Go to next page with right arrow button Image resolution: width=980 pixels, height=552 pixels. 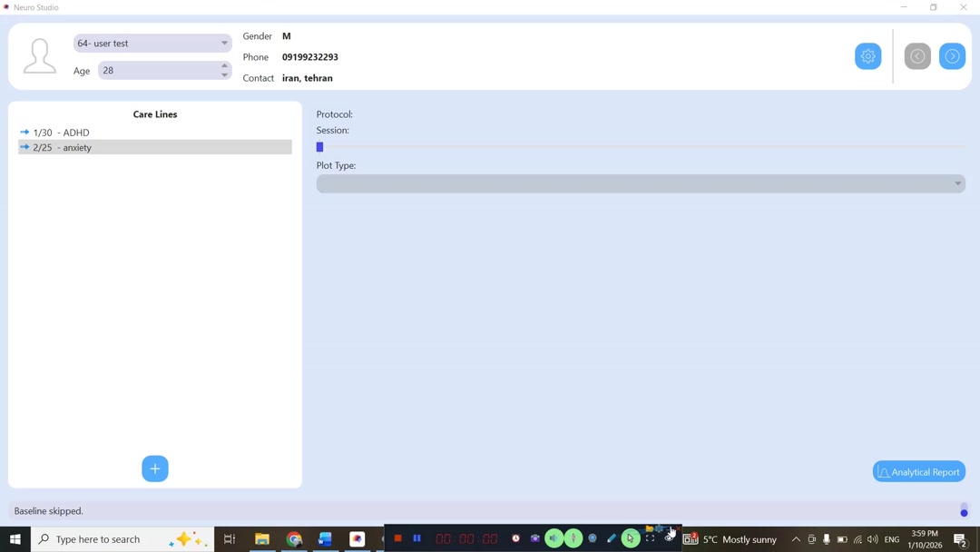pyautogui.click(x=952, y=56)
